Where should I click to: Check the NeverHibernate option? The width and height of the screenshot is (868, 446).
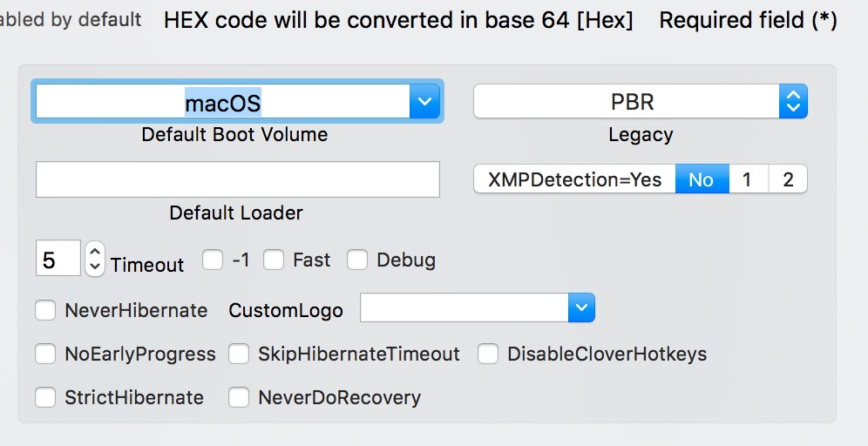coord(45,310)
